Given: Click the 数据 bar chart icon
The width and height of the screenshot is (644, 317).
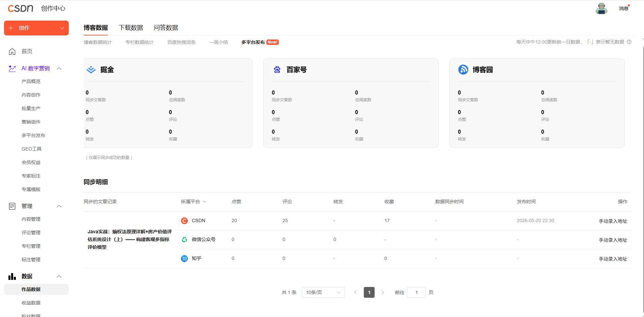Looking at the screenshot, I should click(12, 276).
